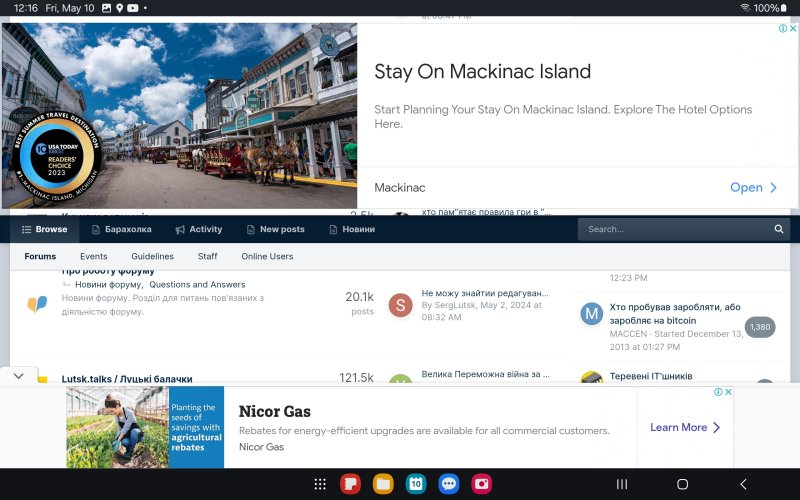The width and height of the screenshot is (800, 500).
Task: Click Learn More on Nicor Gas ad
Action: (685, 428)
